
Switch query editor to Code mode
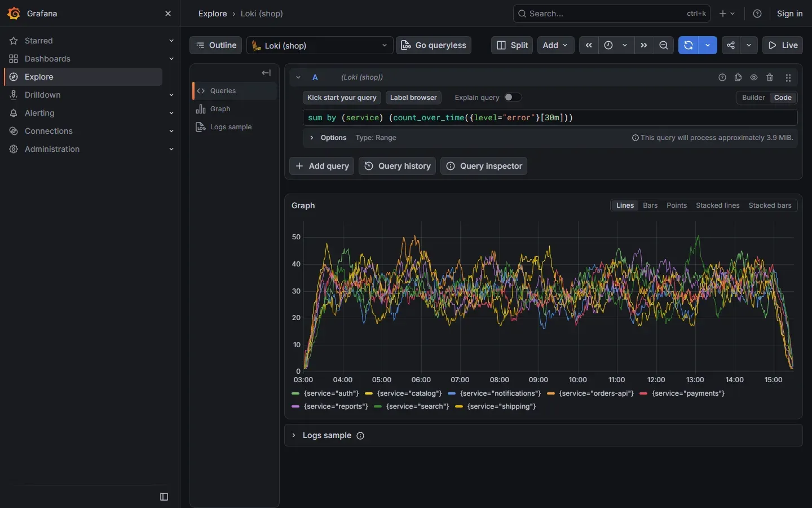click(x=783, y=98)
